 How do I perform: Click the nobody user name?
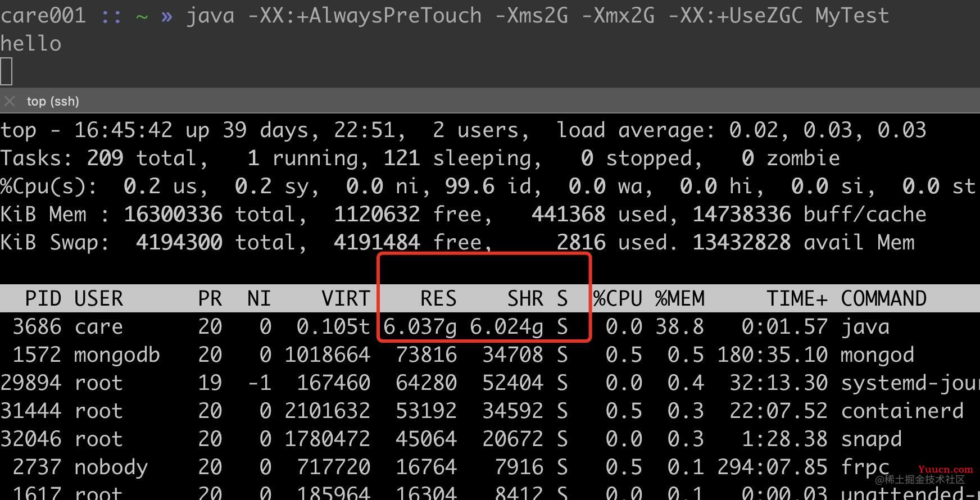pos(111,468)
